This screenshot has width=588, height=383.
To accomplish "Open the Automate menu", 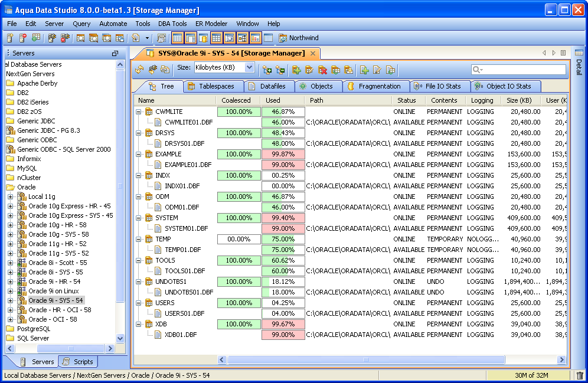I will point(113,24).
